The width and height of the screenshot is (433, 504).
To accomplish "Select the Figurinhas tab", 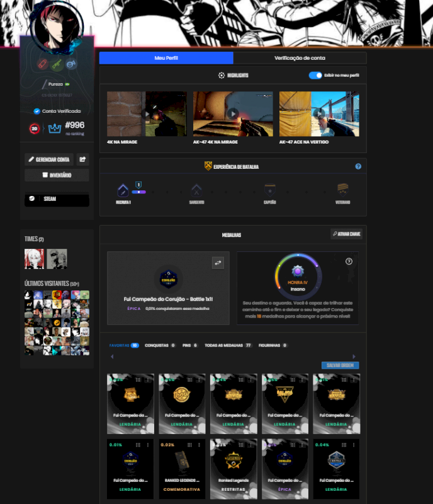I will (273, 345).
